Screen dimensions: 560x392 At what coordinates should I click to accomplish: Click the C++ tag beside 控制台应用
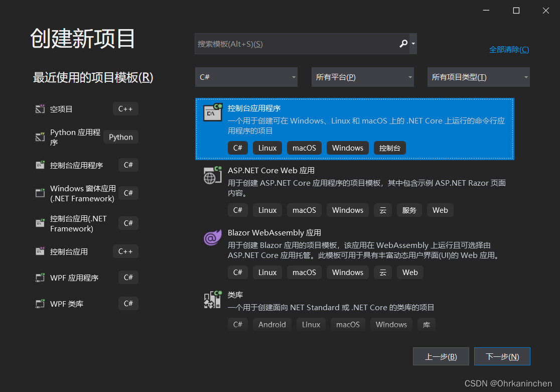[125, 251]
